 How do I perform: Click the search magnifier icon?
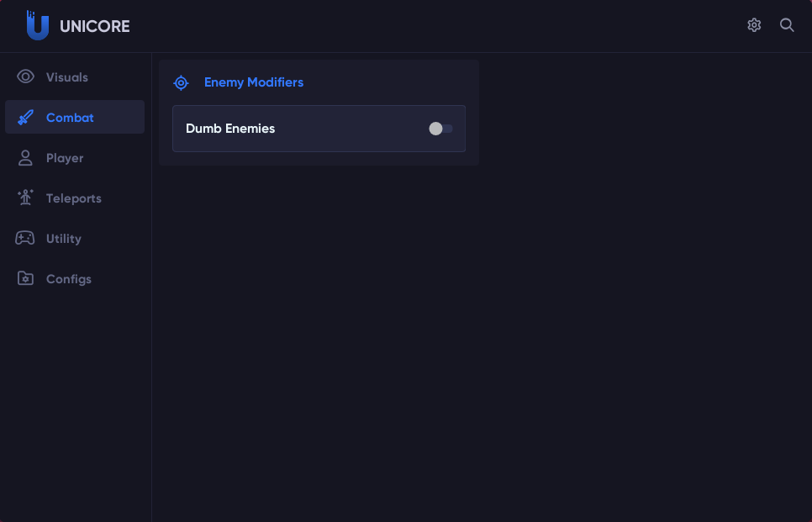[787, 25]
